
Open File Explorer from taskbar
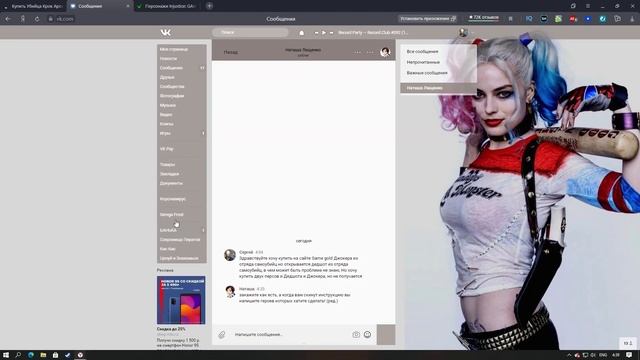43,355
